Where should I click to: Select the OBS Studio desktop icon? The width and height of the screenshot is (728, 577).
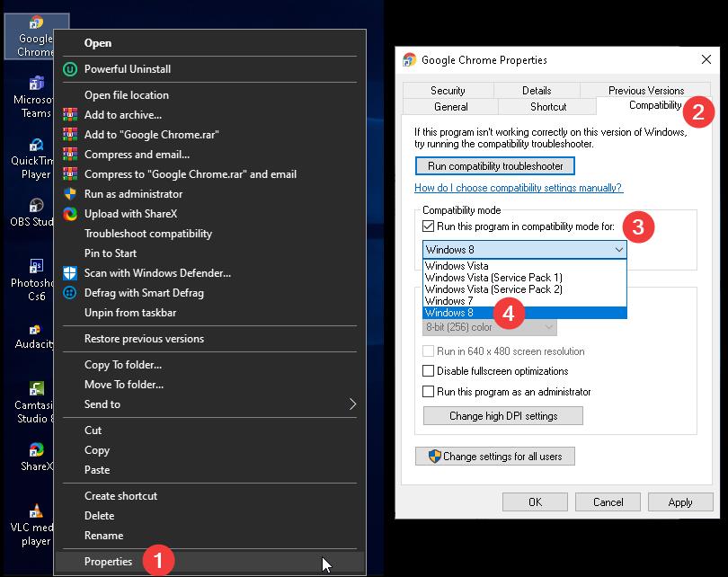point(33,212)
